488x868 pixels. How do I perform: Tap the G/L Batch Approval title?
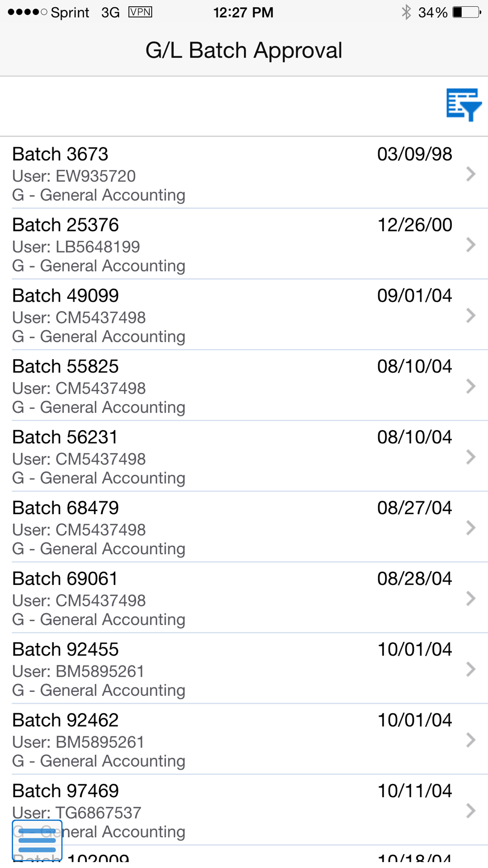tap(244, 50)
